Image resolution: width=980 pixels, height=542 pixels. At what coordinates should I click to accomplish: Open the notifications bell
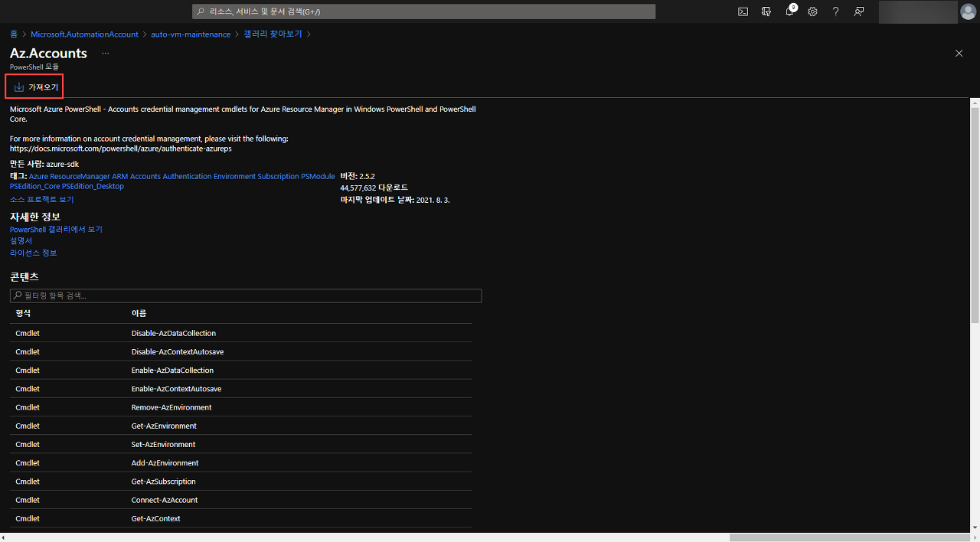pos(790,11)
